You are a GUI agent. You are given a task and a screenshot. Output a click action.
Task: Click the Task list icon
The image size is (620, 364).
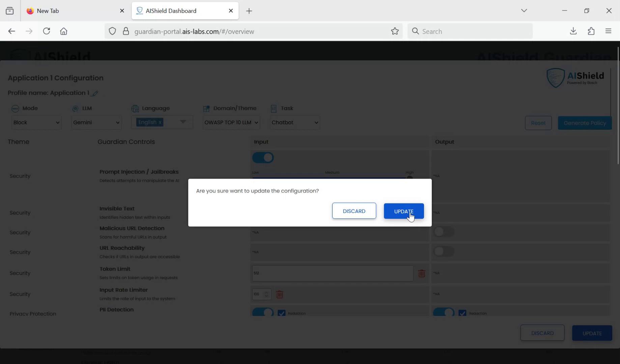[274, 108]
